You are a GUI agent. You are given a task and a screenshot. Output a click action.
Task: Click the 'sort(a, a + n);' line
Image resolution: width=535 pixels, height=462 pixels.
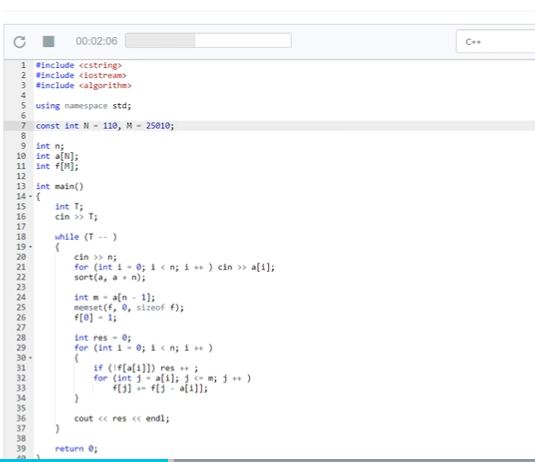pos(110,277)
